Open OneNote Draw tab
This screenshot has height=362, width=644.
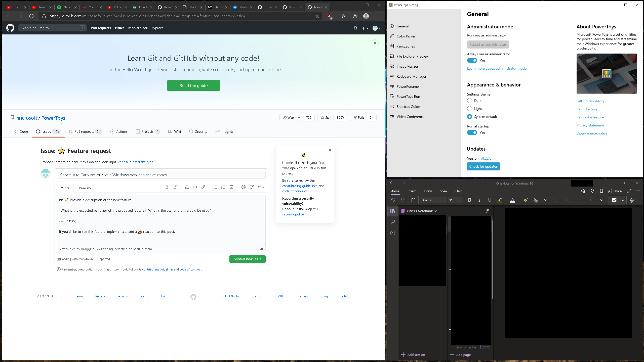tap(428, 191)
